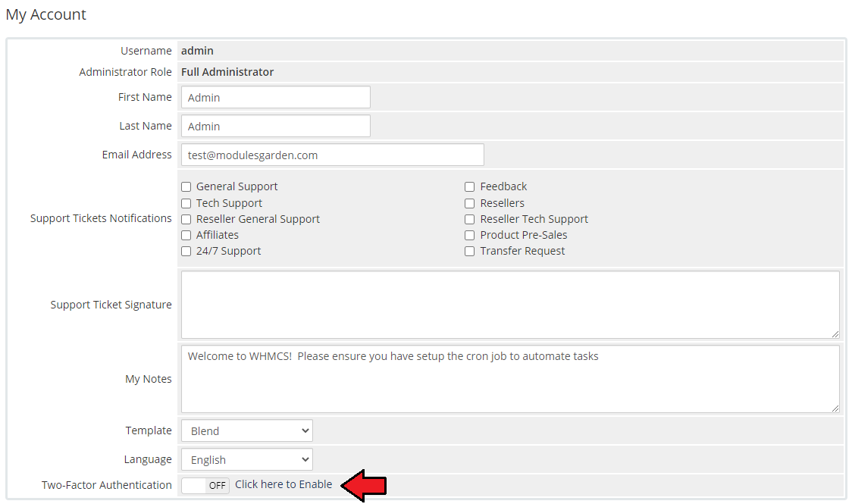The image size is (852, 504).
Task: Click the 'Email Address' label
Action: (137, 155)
